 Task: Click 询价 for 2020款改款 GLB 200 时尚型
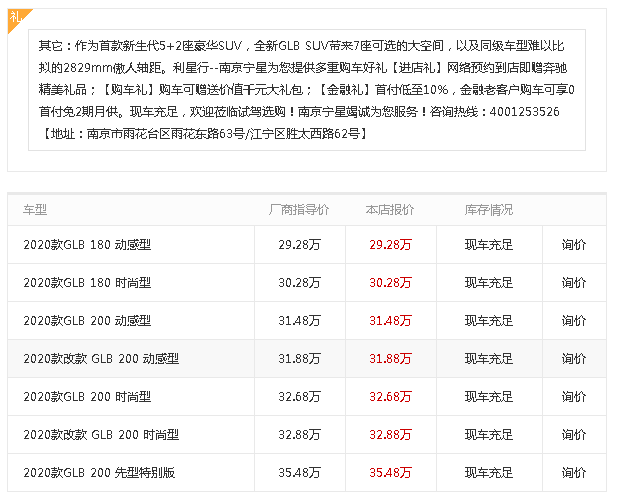[574, 434]
